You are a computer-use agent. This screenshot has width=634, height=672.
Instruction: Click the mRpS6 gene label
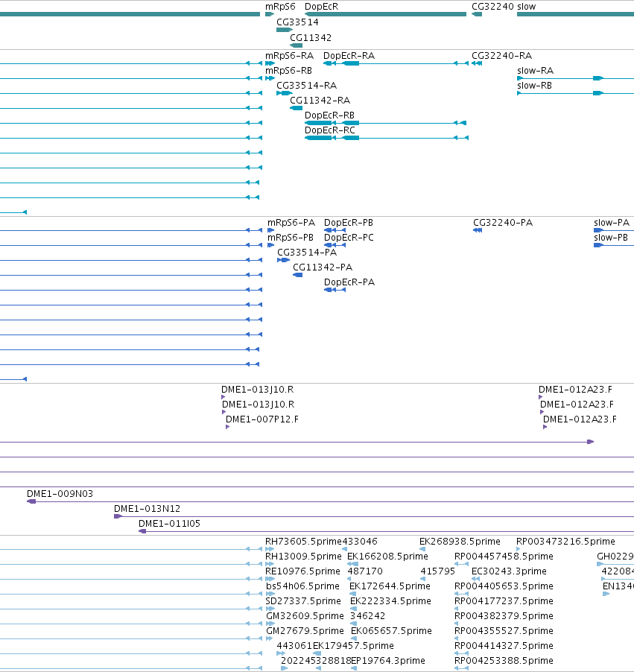[x=280, y=7]
